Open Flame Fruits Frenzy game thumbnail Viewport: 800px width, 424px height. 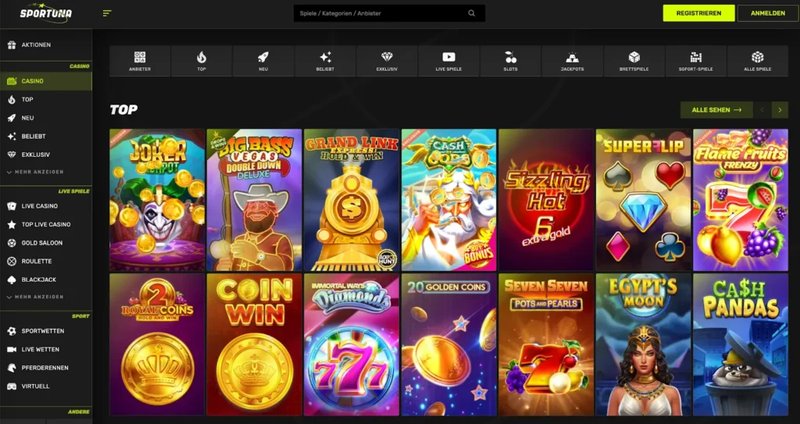(x=740, y=199)
